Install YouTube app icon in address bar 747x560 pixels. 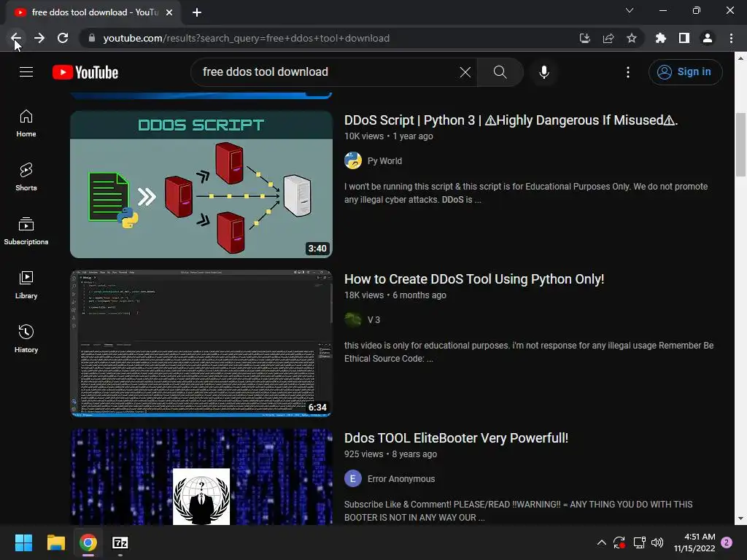point(584,38)
